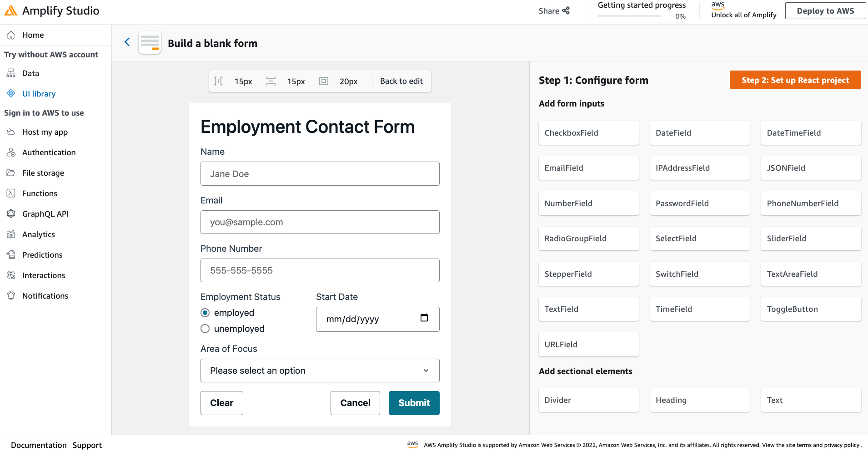
Task: Select the employed radio button
Action: 205,312
